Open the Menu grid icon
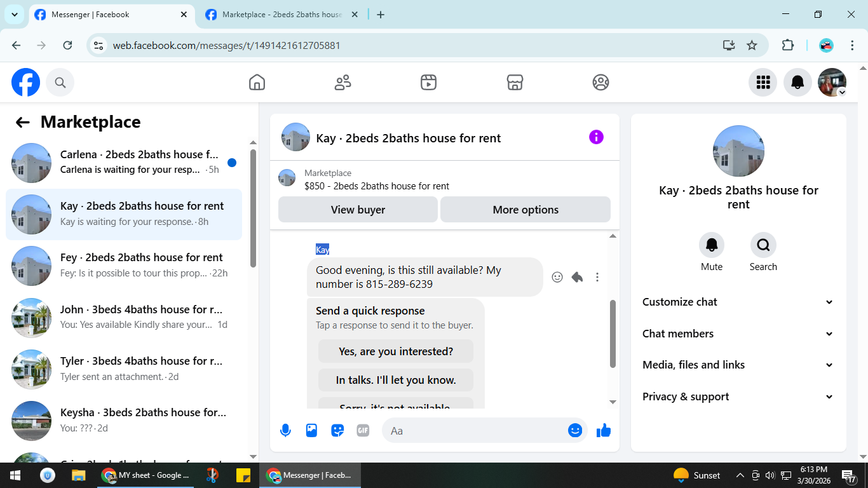The image size is (868, 488). pos(763,82)
